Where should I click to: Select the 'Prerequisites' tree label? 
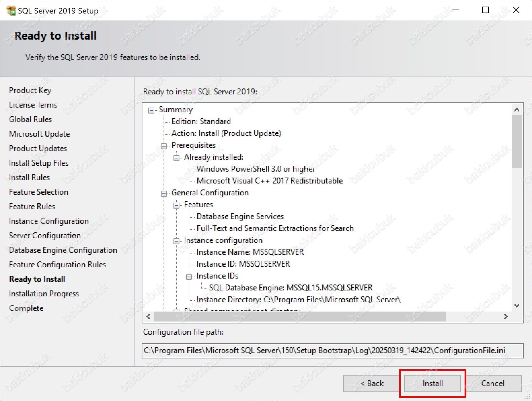193,145
